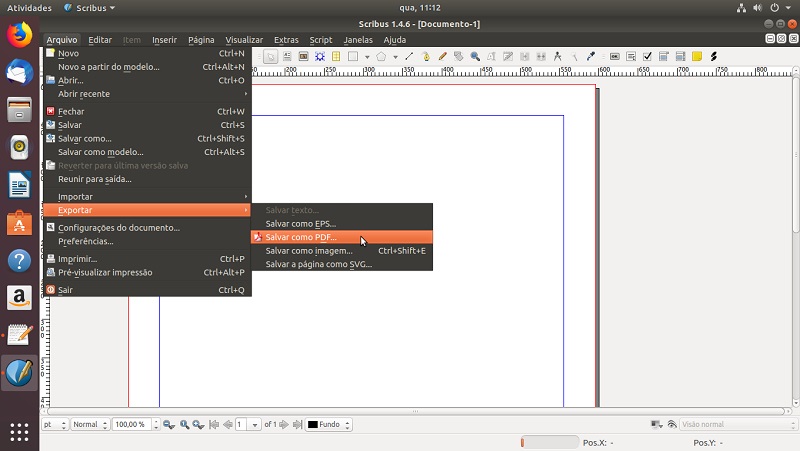Click the 100,00 % zoom field
800x451 pixels.
[132, 424]
